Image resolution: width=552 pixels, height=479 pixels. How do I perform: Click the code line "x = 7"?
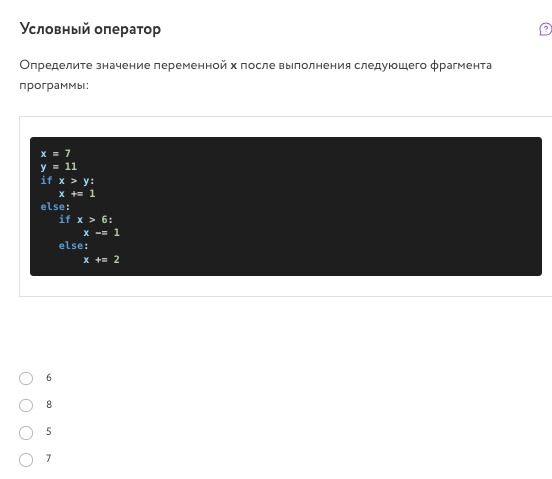pyautogui.click(x=56, y=153)
